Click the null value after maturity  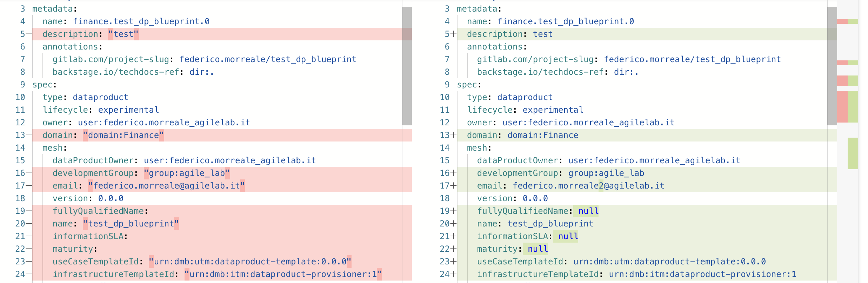[538, 249]
